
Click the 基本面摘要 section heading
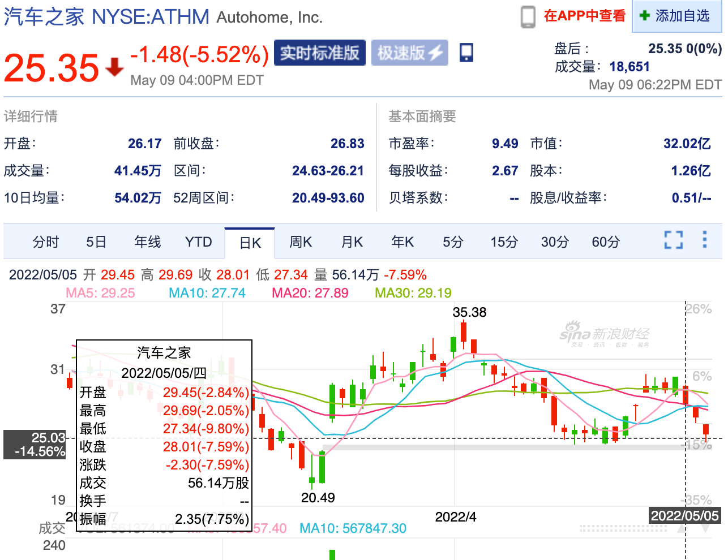tap(422, 117)
